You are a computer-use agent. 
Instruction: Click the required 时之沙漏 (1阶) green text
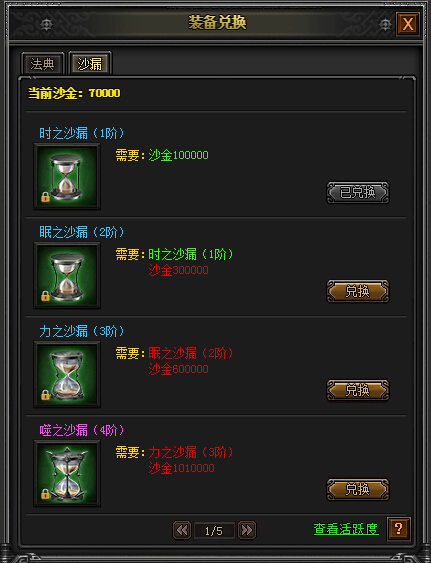point(191,255)
